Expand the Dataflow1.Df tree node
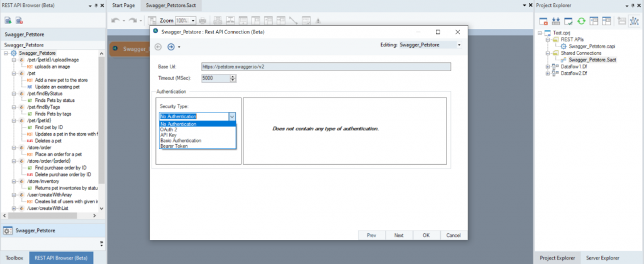This screenshot has width=644, height=264. pyautogui.click(x=548, y=66)
